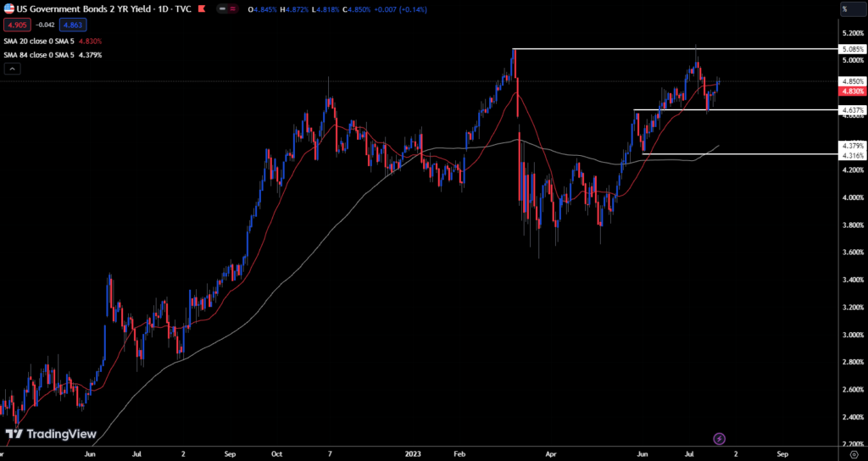Viewport: 868px width, 461px height.
Task: Click the Apr label on time axis
Action: (x=551, y=454)
